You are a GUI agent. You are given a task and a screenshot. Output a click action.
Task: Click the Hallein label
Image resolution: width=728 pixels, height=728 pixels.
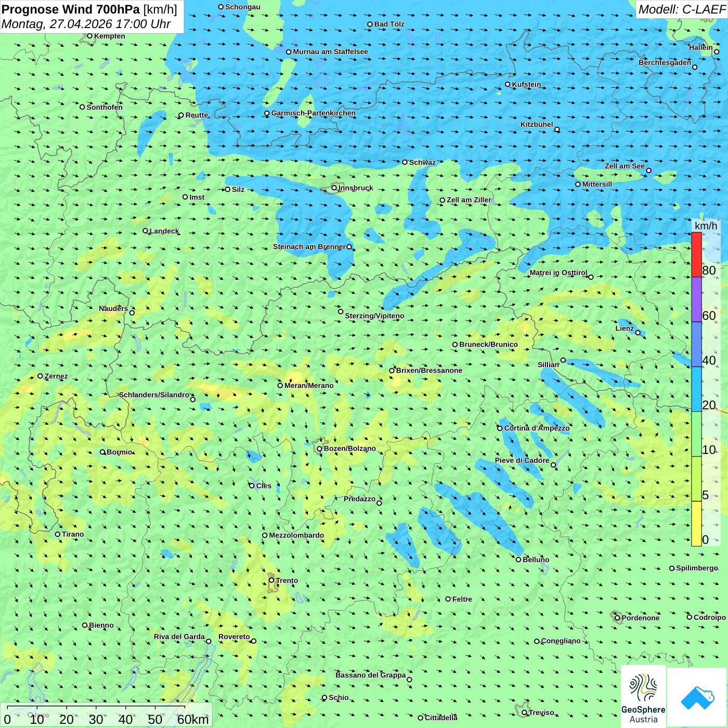[701, 47]
